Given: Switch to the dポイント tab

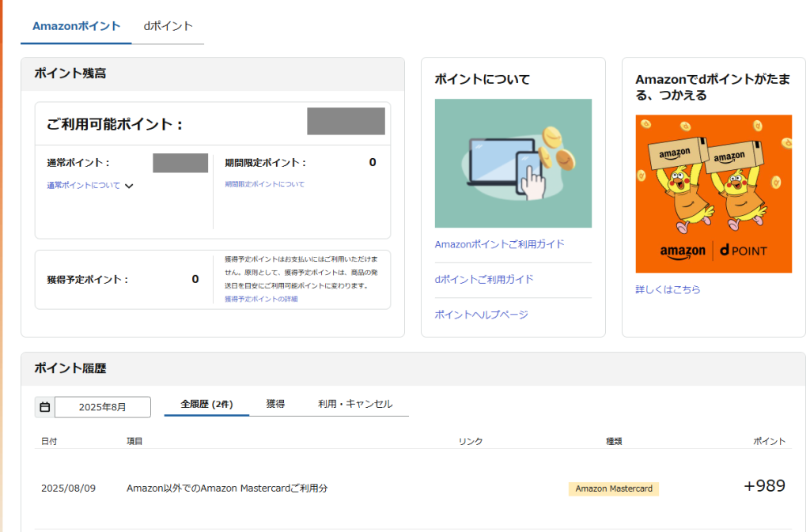Looking at the screenshot, I should (x=168, y=26).
